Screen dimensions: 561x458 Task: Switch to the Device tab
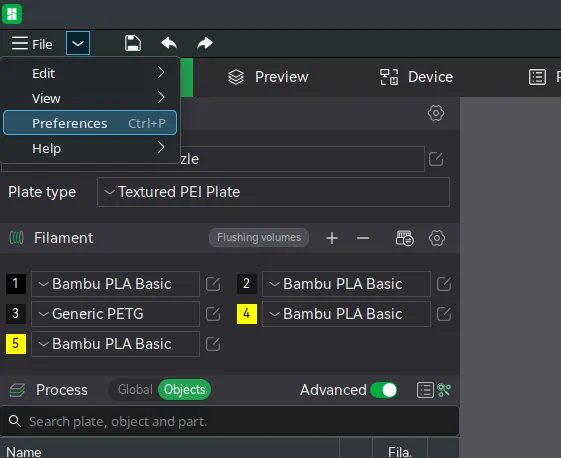click(416, 77)
